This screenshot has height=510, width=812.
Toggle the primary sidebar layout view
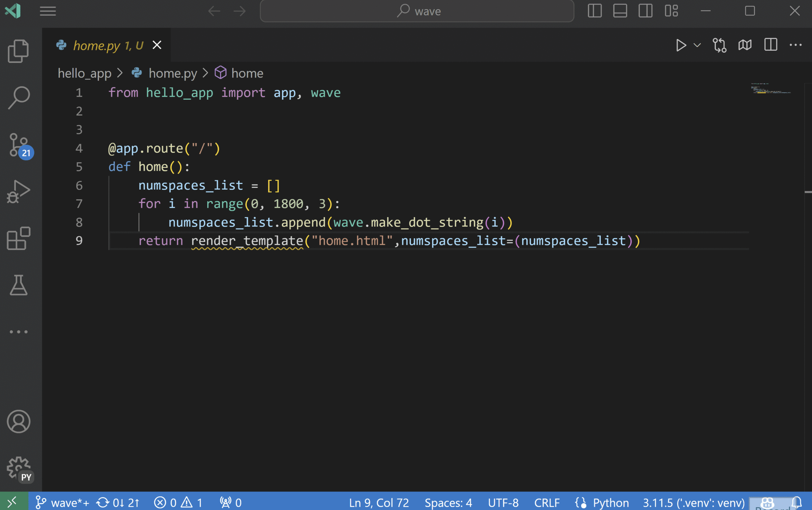pyautogui.click(x=595, y=11)
